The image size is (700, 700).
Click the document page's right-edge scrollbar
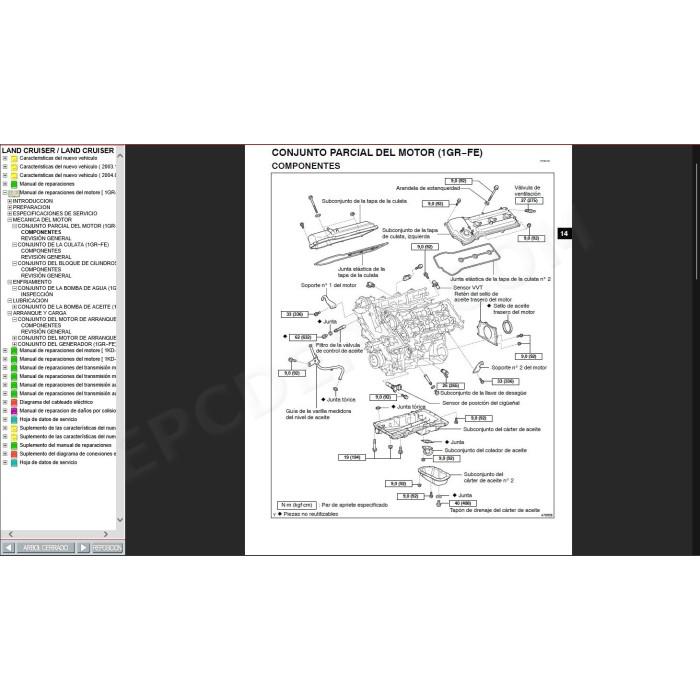tap(696, 222)
